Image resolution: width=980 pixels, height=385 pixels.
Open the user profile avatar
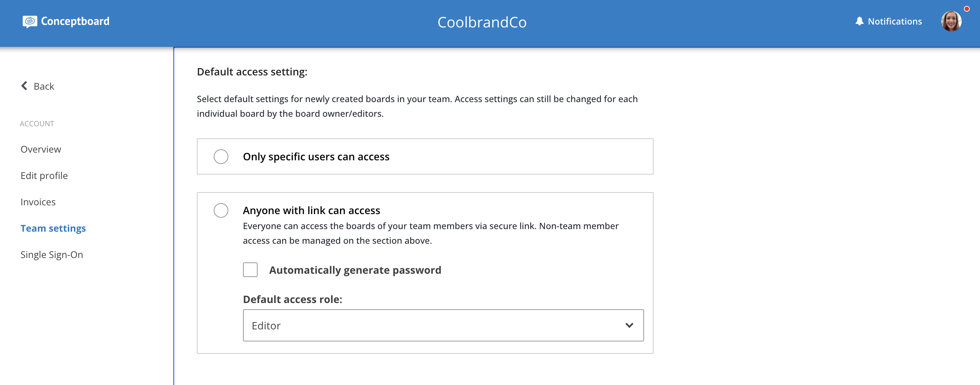(951, 22)
